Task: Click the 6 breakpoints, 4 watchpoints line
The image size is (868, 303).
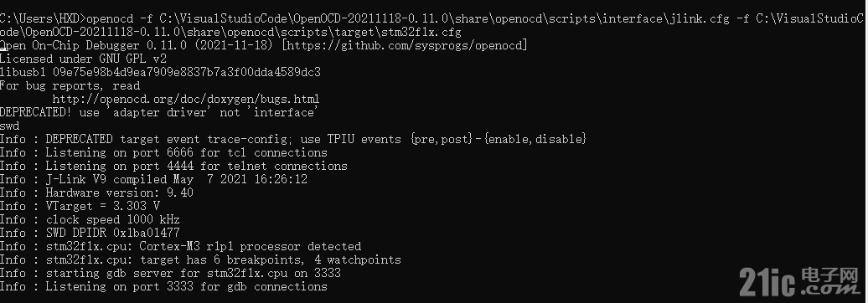Action: point(200,259)
